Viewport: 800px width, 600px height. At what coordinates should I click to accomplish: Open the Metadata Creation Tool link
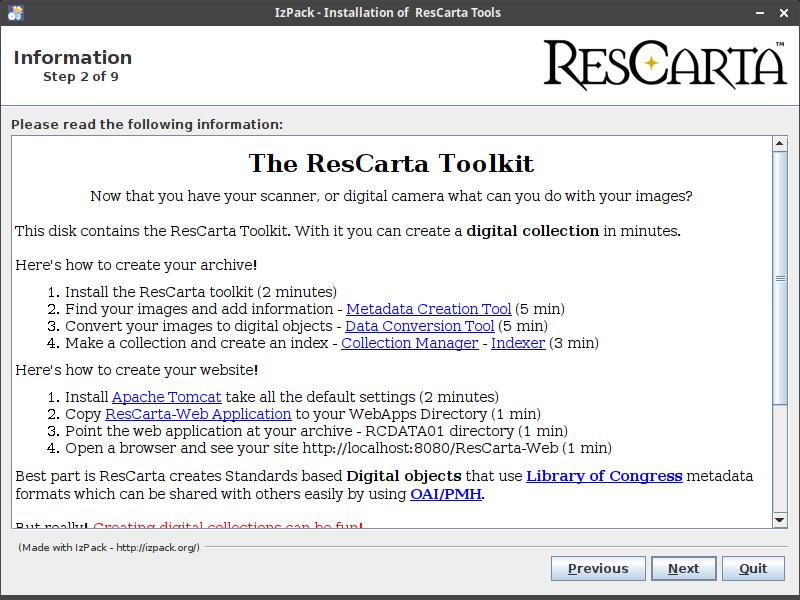click(429, 309)
